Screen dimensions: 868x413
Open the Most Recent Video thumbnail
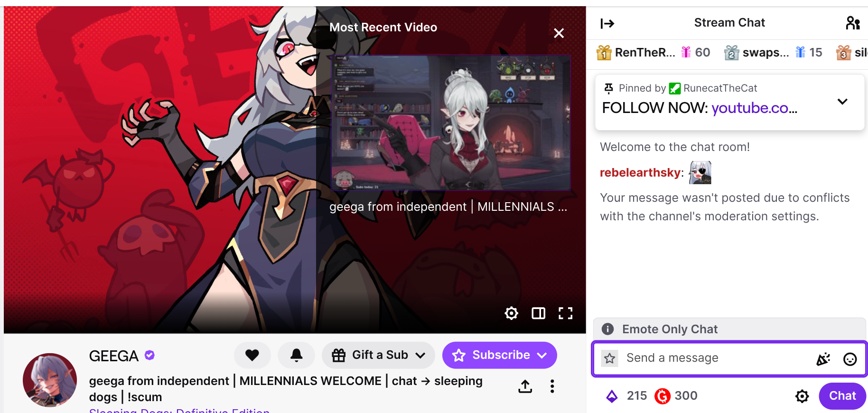click(451, 122)
